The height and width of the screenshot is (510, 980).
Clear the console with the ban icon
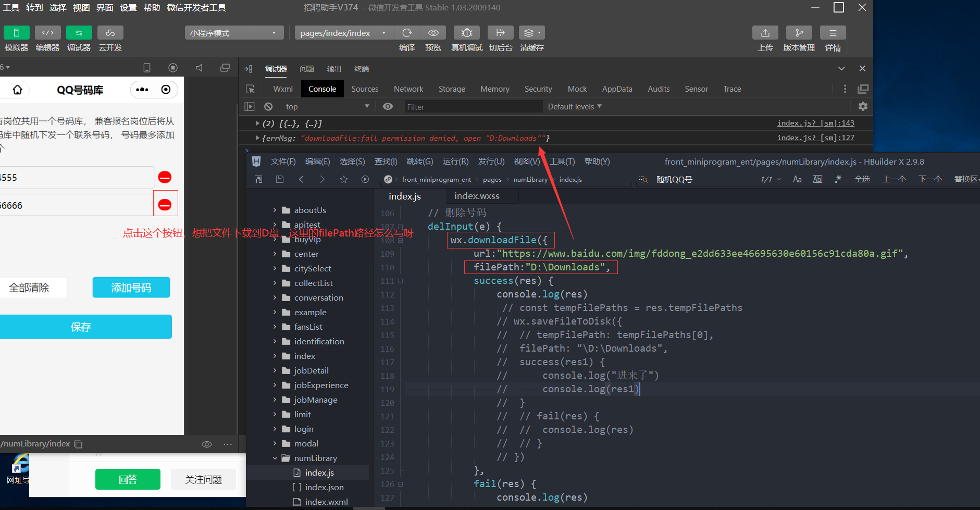coord(268,106)
